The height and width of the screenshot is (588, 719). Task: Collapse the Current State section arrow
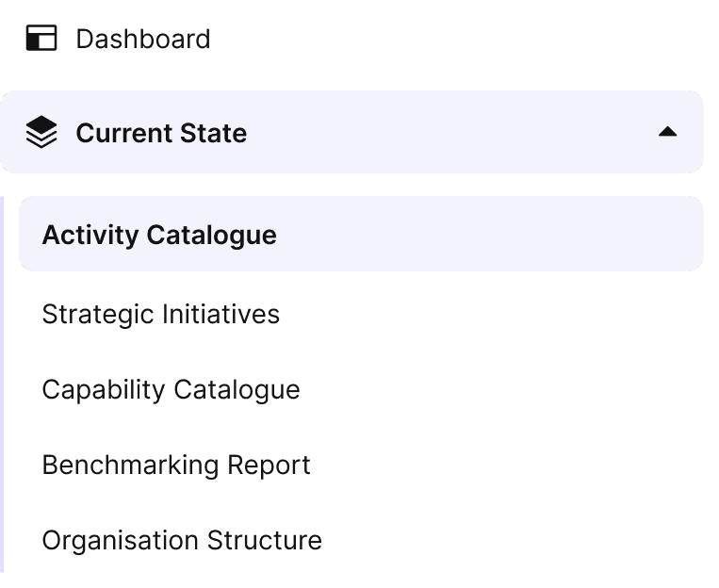667,132
